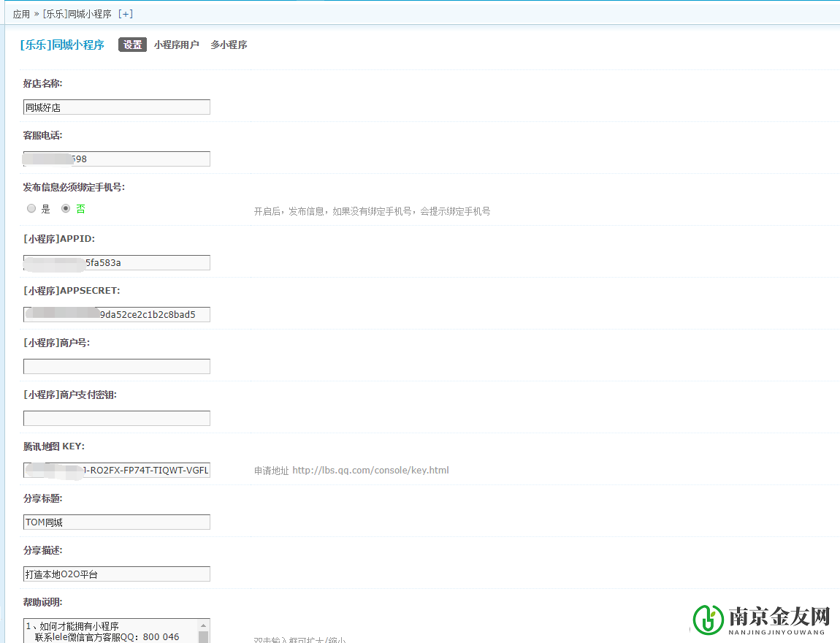Viewport: 840px width, 643px height.
Task: Click the 应用 breadcrumb link
Action: pyautogui.click(x=21, y=14)
